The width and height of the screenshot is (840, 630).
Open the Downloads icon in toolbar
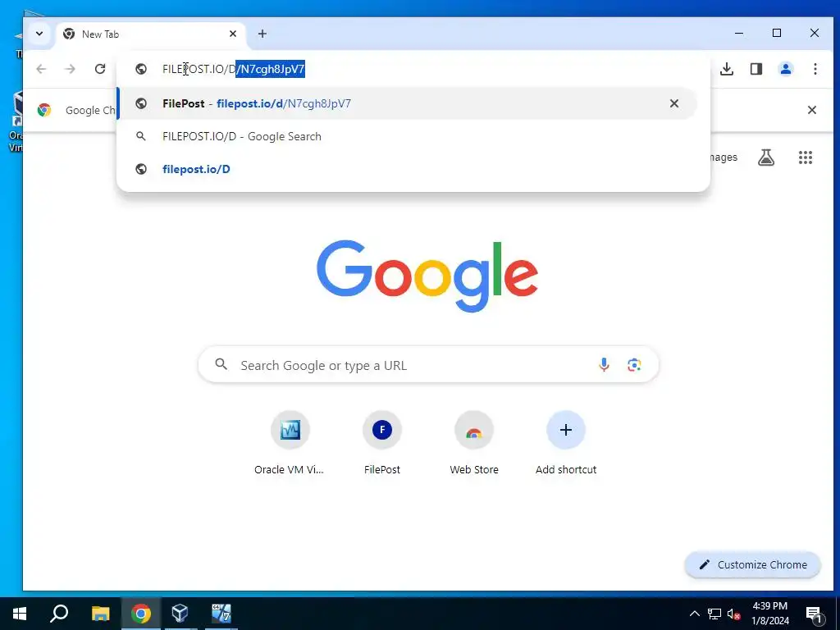coord(727,69)
